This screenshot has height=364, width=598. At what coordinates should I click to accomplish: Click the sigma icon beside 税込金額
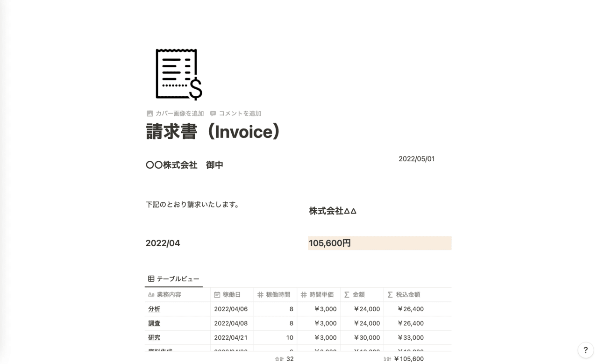390,295
